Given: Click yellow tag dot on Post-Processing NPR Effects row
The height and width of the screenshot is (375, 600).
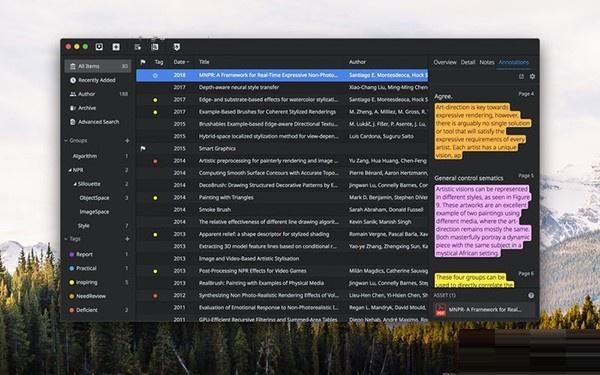Looking at the screenshot, I should coord(155,271).
